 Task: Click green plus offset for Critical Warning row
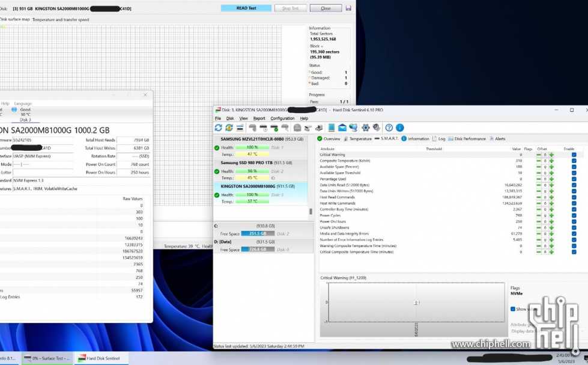click(x=551, y=155)
